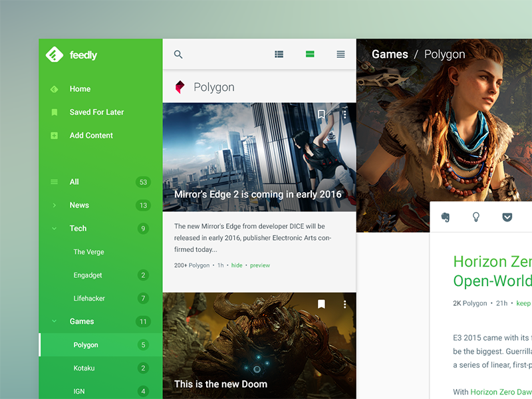Toggle the saved bookmark on Doom article
532x399 pixels.
tap(321, 304)
